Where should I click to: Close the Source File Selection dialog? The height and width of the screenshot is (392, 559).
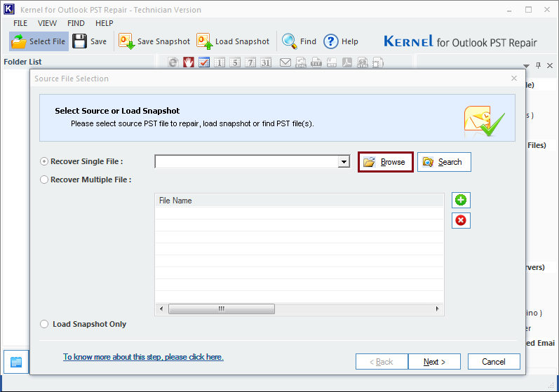pos(513,78)
